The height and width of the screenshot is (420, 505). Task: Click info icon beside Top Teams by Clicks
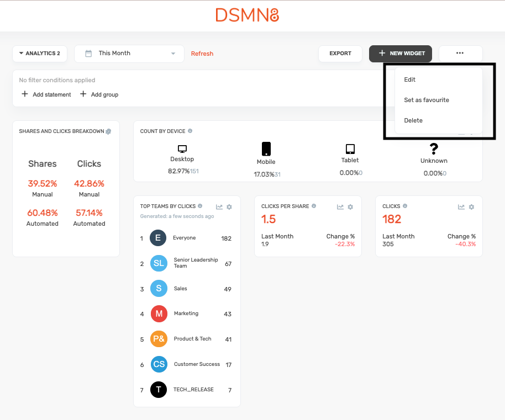(200, 206)
